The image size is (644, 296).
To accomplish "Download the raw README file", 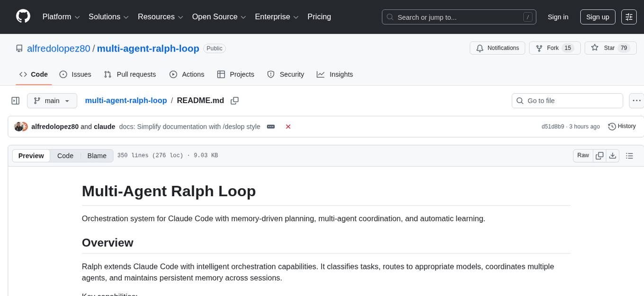I will coord(613,155).
